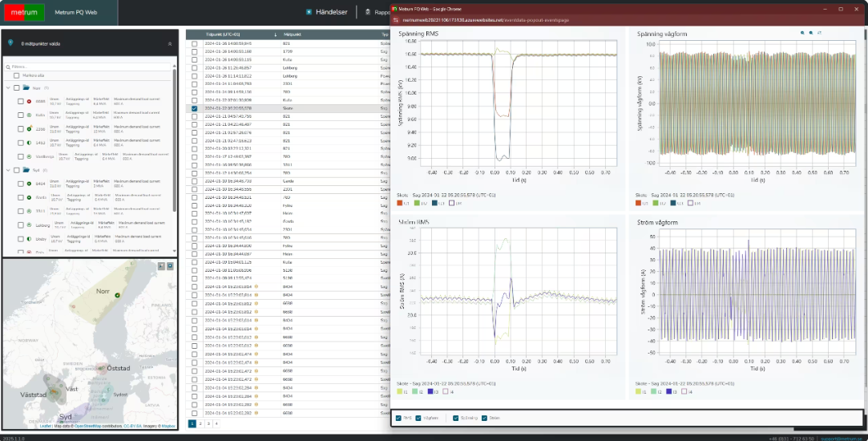This screenshot has width=868, height=441.
Task: Click the first map control button at top right
Action: pyautogui.click(x=161, y=266)
